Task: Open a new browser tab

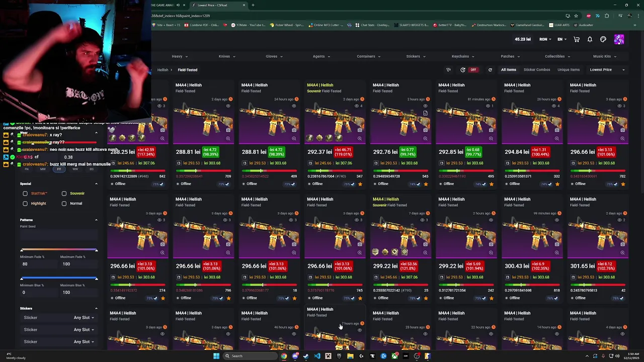Action: click(x=253, y=5)
